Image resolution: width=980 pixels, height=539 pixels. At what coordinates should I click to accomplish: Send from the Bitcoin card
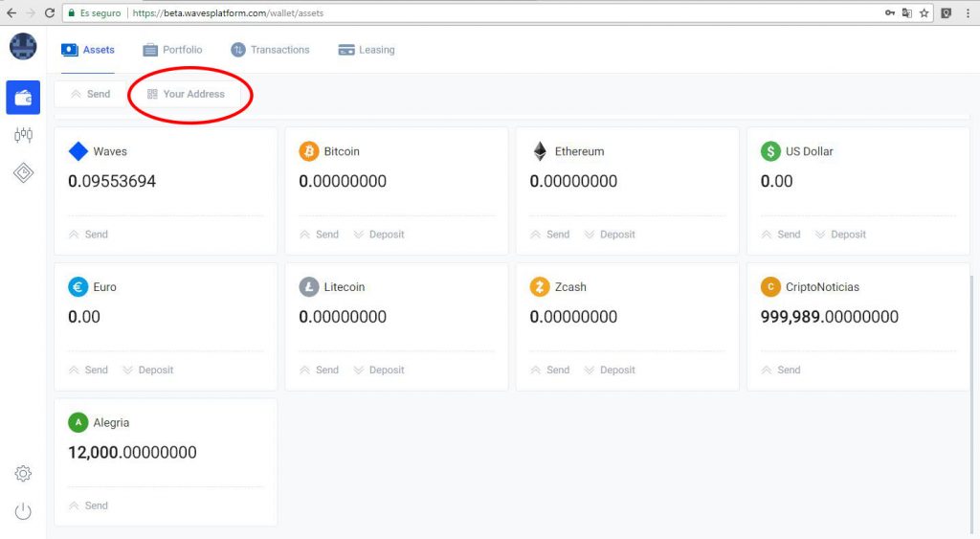pyautogui.click(x=320, y=235)
